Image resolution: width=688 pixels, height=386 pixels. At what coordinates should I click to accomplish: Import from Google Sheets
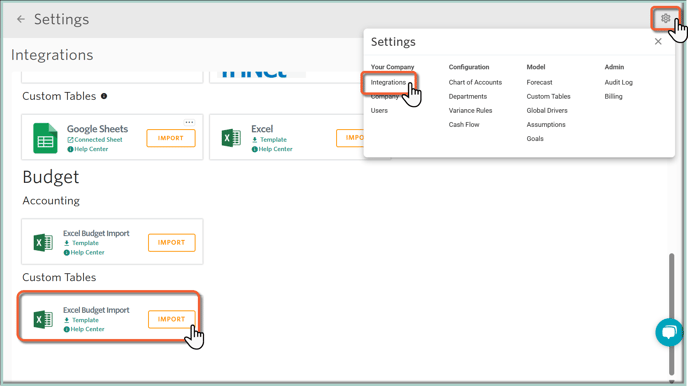click(171, 138)
